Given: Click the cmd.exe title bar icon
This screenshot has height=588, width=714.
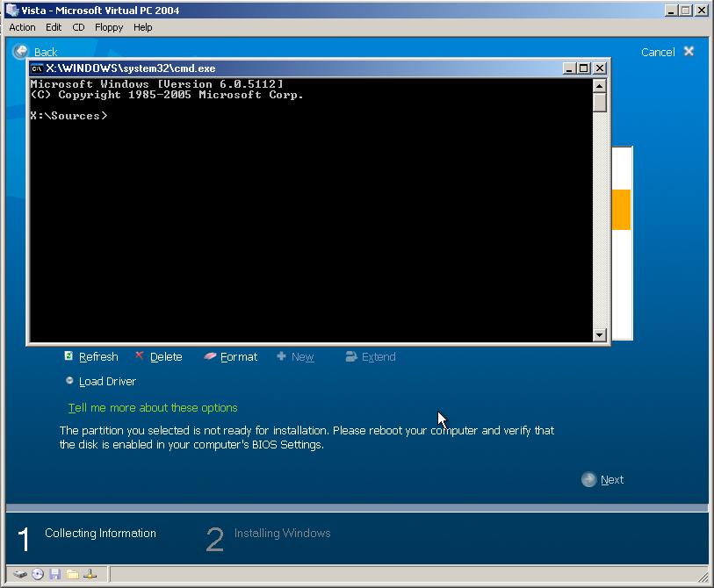Looking at the screenshot, I should [x=36, y=68].
